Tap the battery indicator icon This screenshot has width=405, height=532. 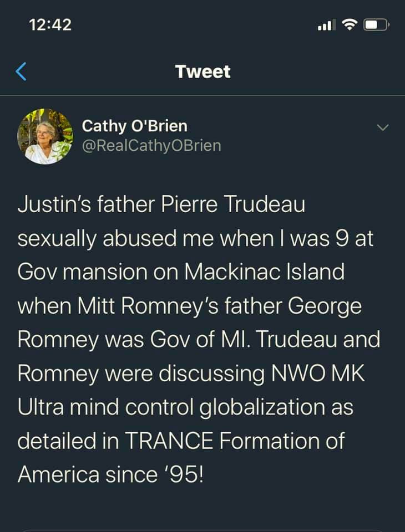377,25
